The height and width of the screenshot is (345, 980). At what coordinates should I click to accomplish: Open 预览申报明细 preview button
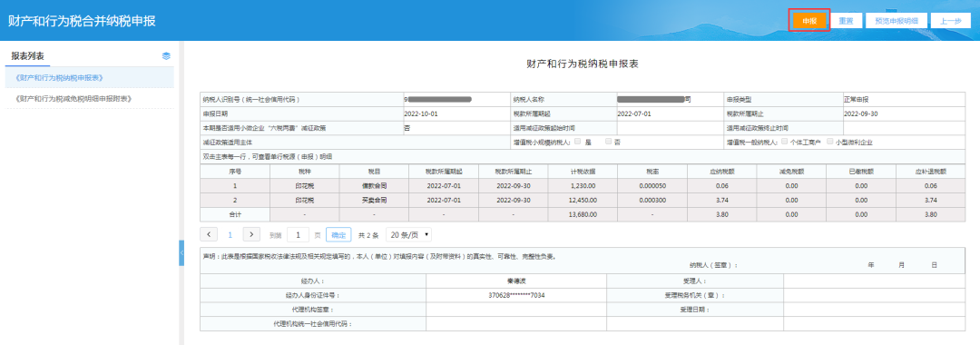(896, 21)
